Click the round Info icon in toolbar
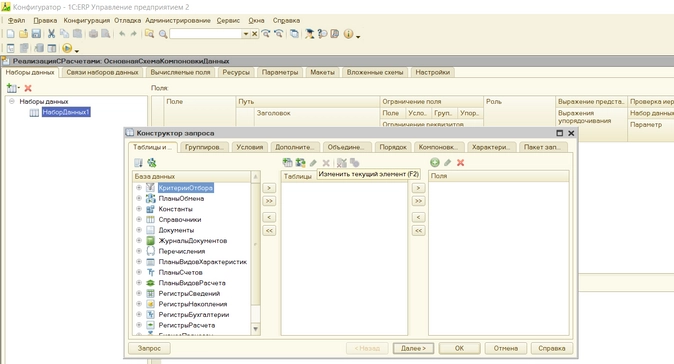The width and height of the screenshot is (674, 364). 348,34
